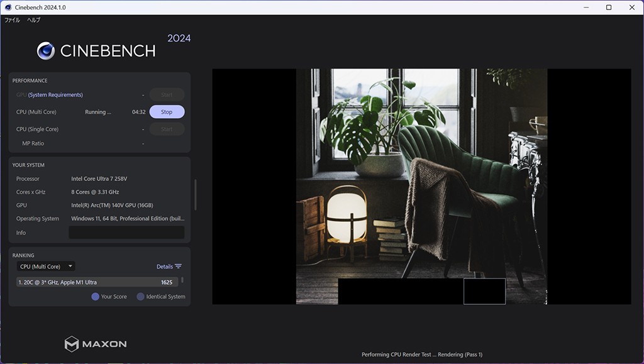Click the Details link in Ranking
Screen dimensions: 644x364
164,267
